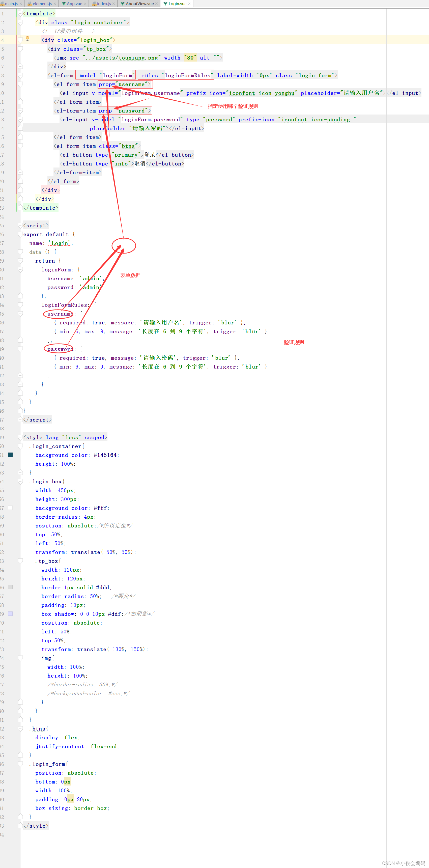
Task: Fold the el-form-item prop password block
Action: pos(20,110)
